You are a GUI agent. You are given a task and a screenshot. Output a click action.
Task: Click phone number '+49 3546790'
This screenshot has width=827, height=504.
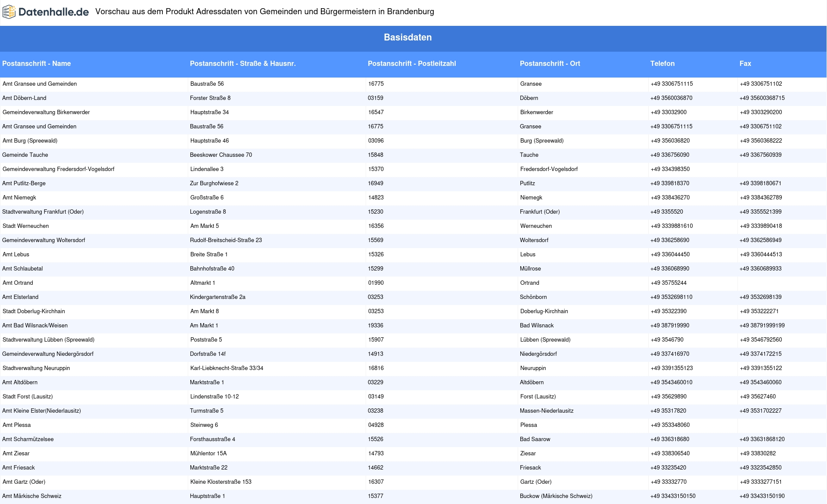coord(667,339)
